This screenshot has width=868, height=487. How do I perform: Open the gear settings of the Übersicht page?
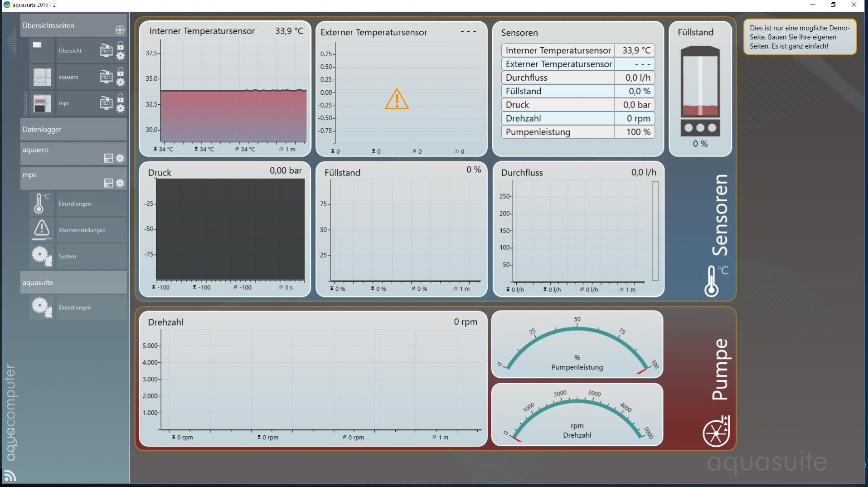pyautogui.click(x=120, y=56)
